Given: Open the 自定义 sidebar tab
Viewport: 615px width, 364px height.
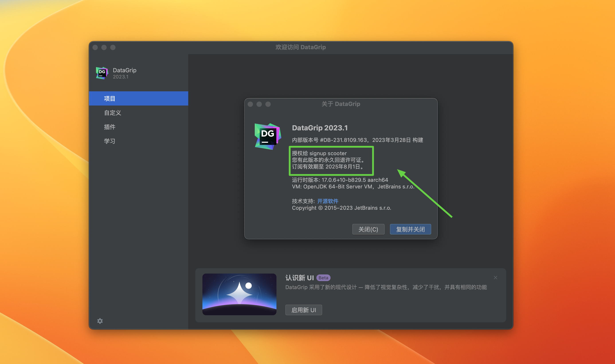Looking at the screenshot, I should [x=138, y=113].
